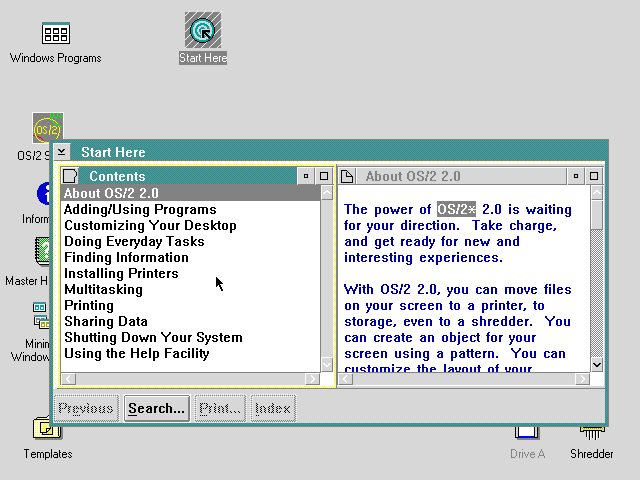This screenshot has width=640, height=480.
Task: Click article pane scroll left arrow
Action: (x=346, y=379)
